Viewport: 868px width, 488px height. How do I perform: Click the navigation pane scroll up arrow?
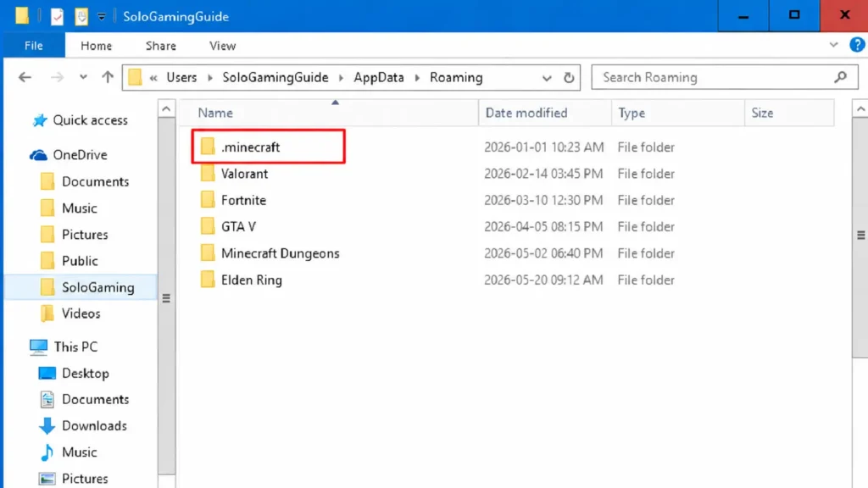tap(166, 109)
